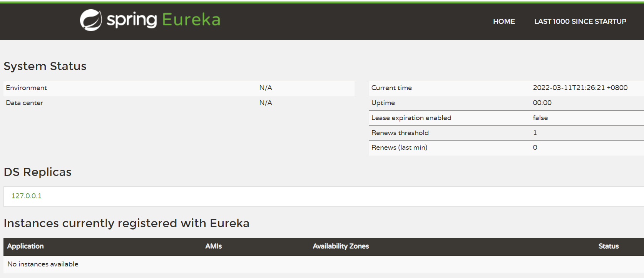The width and height of the screenshot is (644, 278).
Task: Click the Spring leaf logo icon
Action: (x=91, y=20)
